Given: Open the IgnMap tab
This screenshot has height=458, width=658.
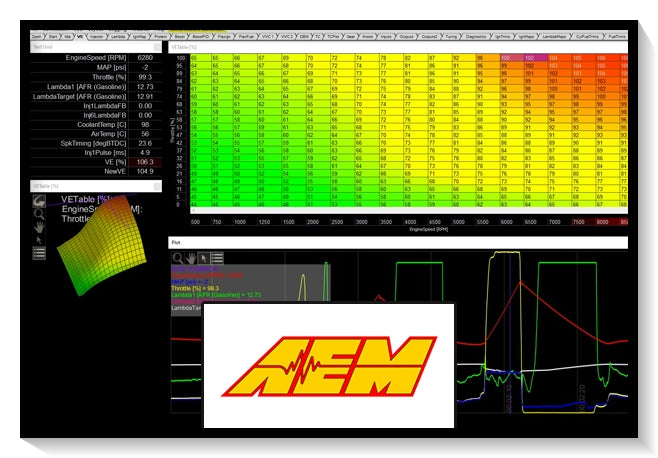Looking at the screenshot, I should [139, 37].
